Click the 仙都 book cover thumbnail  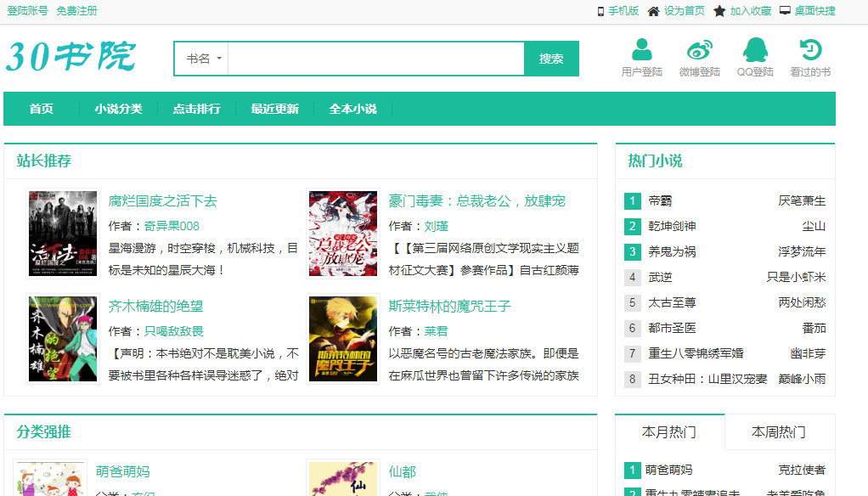pos(342,479)
